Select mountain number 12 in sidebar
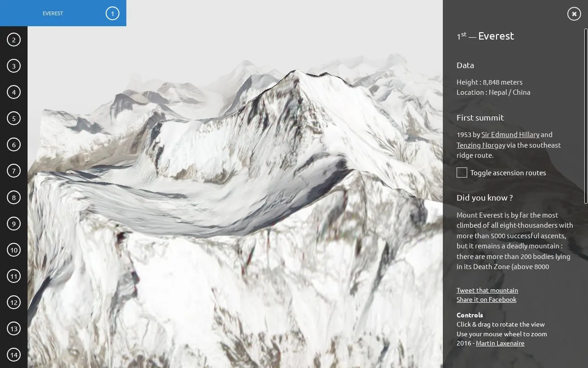This screenshot has height=368, width=588. tap(14, 302)
